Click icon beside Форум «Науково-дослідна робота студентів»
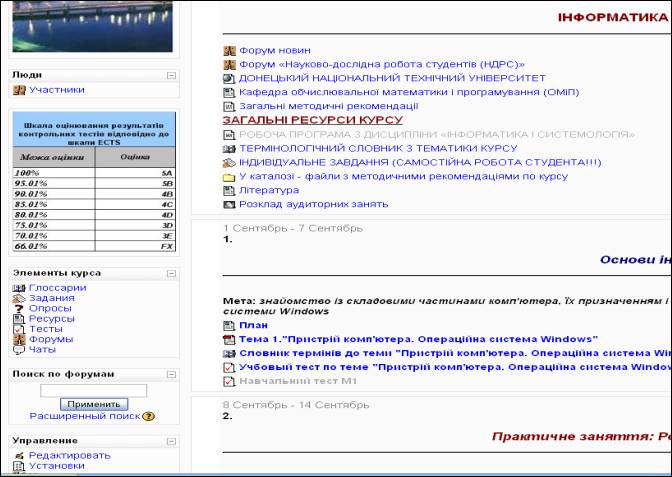The width and height of the screenshot is (672, 477). click(230, 65)
